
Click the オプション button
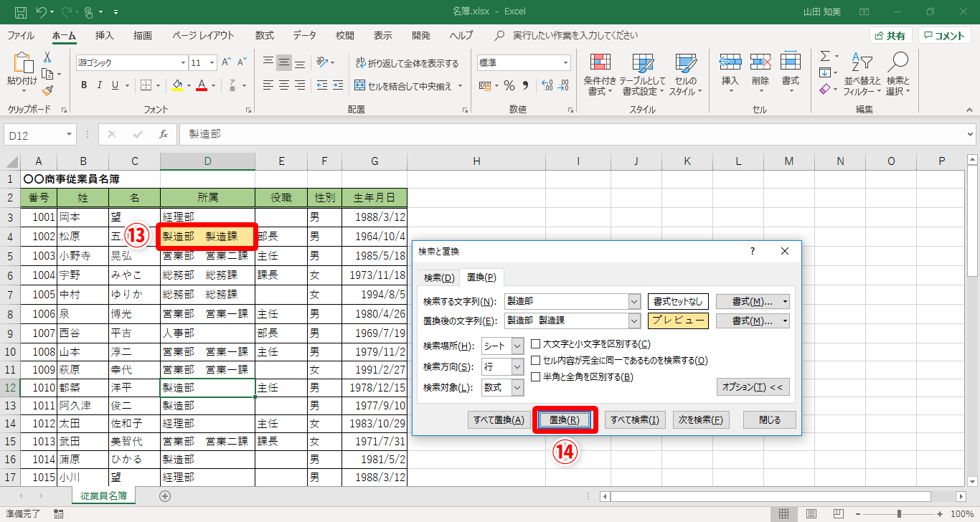pyautogui.click(x=753, y=387)
